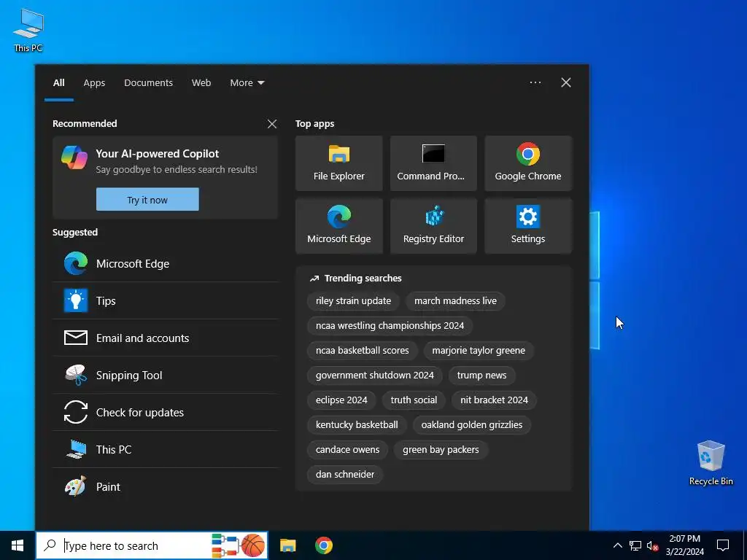The height and width of the screenshot is (560, 747).
Task: Click the search highlights basketball bracket icon
Action: pos(239,545)
